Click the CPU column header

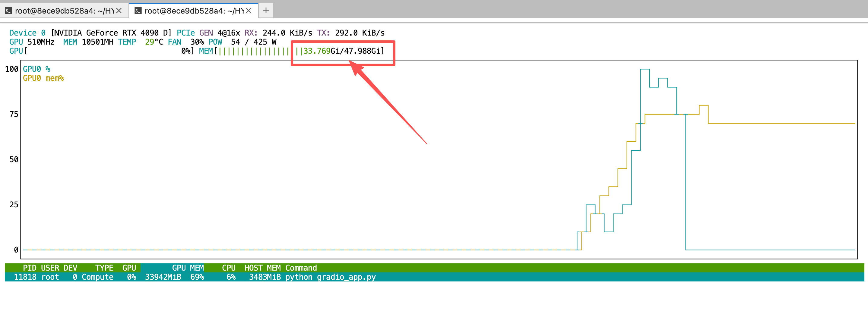click(228, 268)
